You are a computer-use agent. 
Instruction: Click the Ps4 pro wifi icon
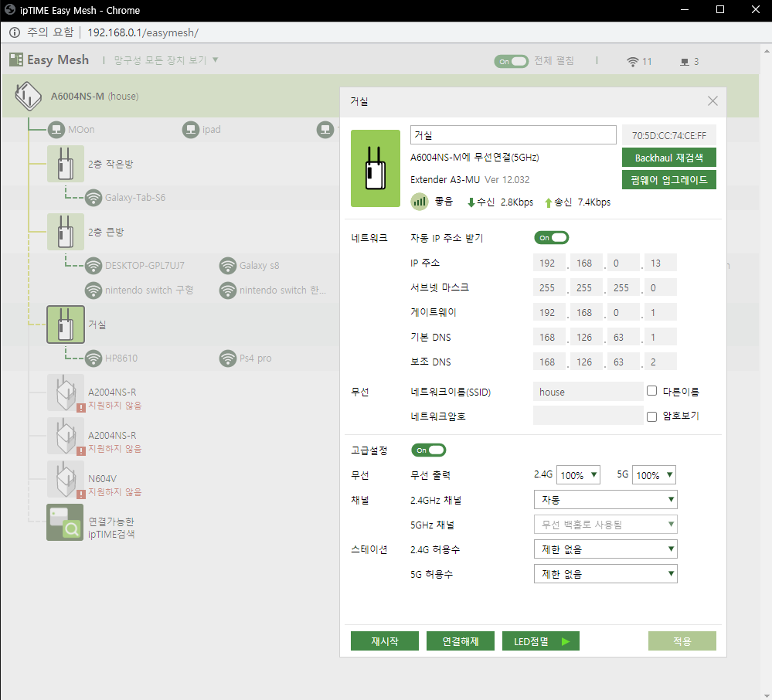click(x=228, y=358)
